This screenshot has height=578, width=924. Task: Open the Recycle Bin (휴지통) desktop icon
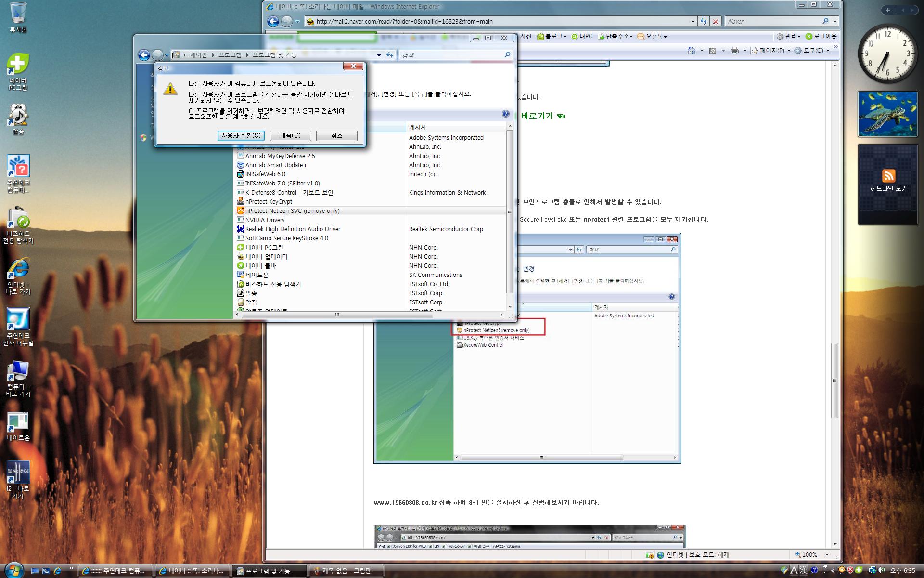click(18, 17)
